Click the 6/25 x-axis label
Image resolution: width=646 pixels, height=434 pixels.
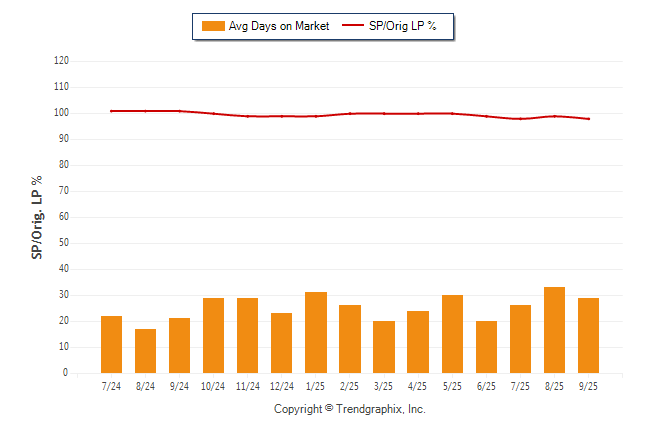coord(486,385)
